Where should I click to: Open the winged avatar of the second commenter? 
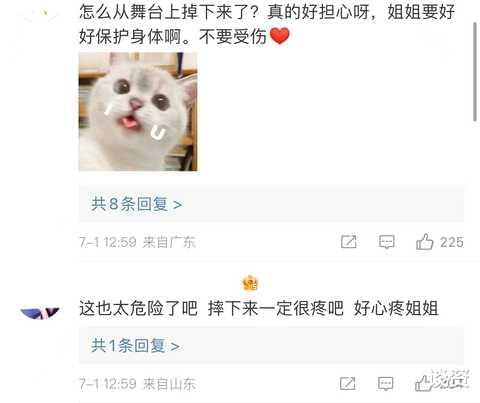(40, 313)
